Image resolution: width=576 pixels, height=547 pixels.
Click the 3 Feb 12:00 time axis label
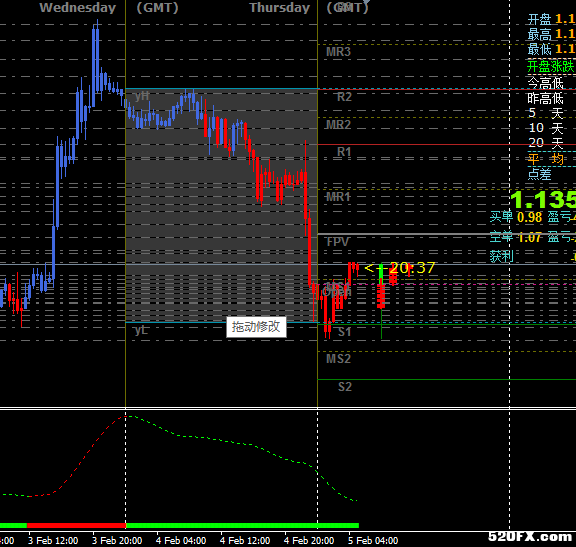click(x=53, y=540)
